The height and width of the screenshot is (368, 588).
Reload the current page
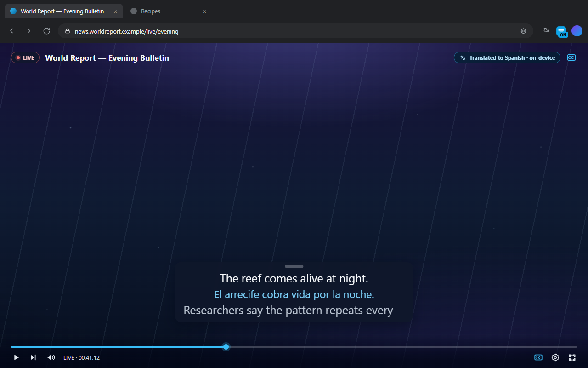coord(46,31)
